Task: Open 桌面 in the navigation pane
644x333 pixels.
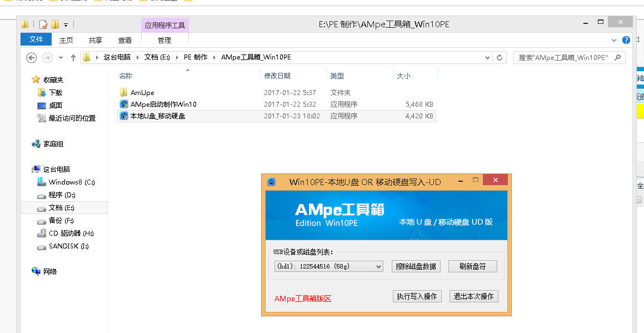Action: coord(56,105)
